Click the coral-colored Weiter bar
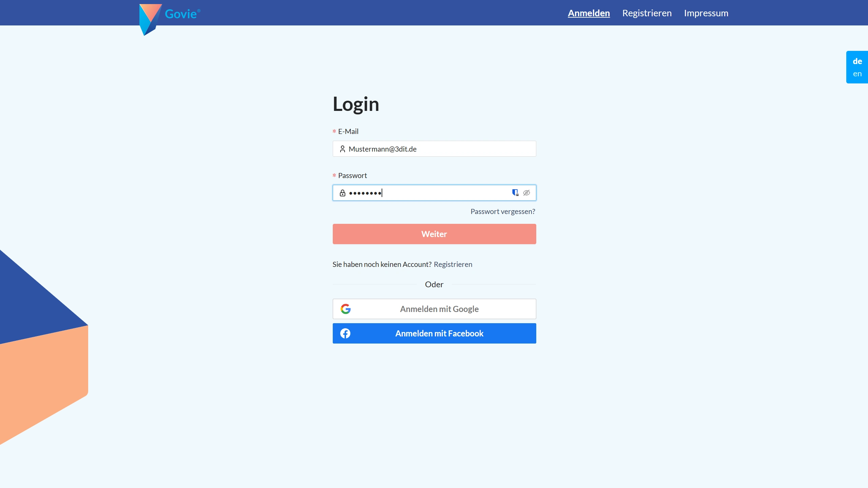 pyautogui.click(x=434, y=234)
